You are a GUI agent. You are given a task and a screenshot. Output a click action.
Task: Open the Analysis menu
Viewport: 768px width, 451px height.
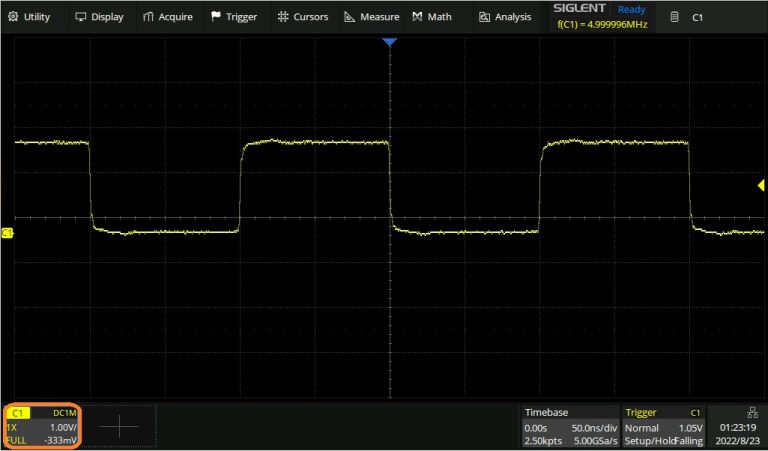505,17
